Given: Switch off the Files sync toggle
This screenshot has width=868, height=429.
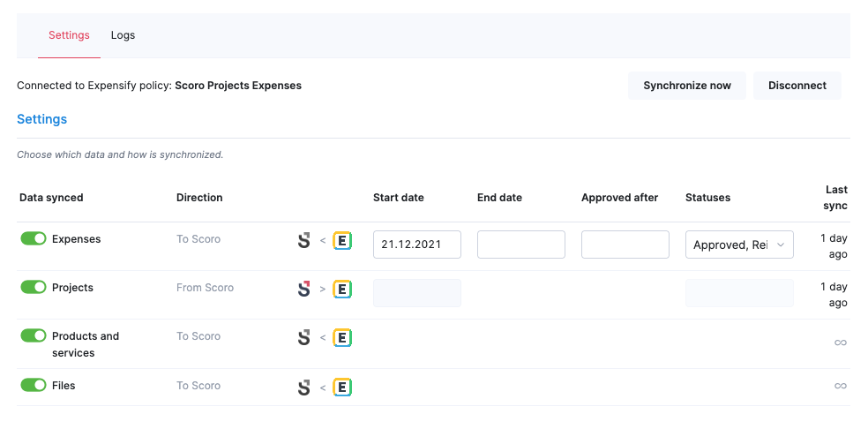Looking at the screenshot, I should (34, 385).
